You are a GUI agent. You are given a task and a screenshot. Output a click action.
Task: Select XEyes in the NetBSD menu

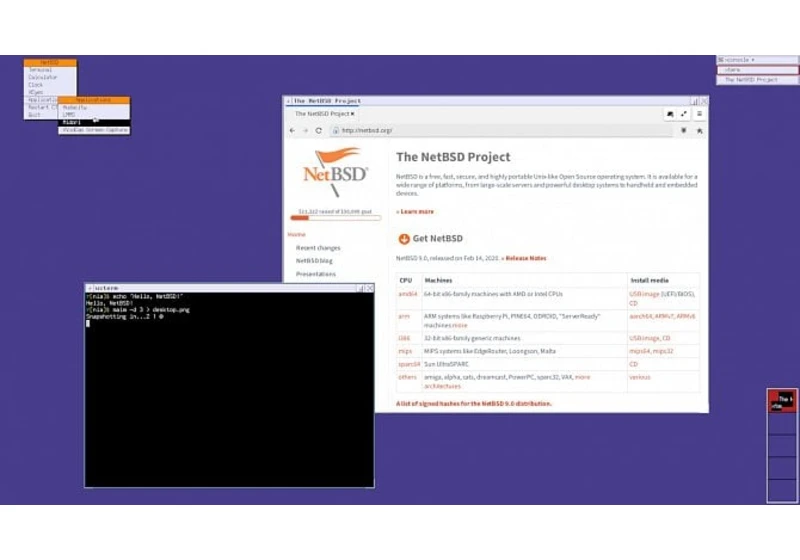click(x=50, y=92)
